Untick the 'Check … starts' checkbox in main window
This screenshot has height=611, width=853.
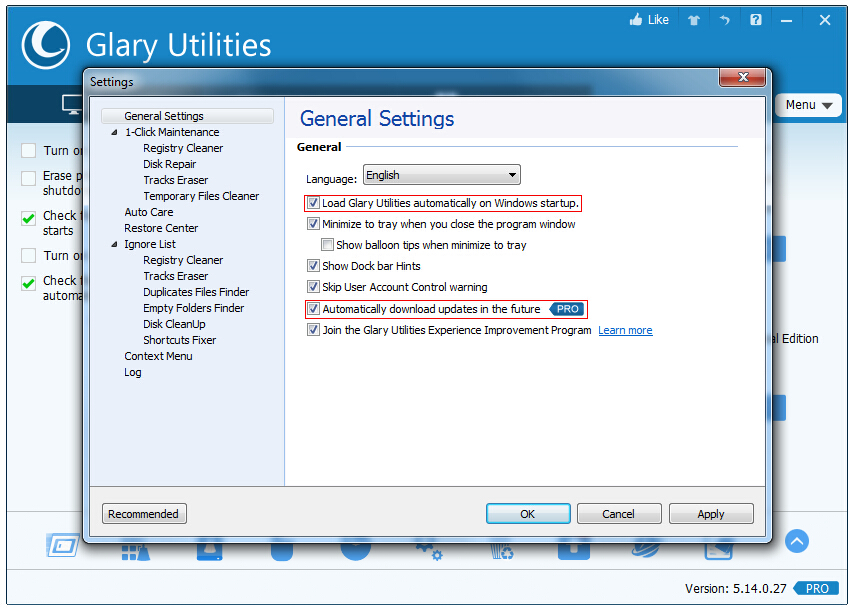(28, 219)
